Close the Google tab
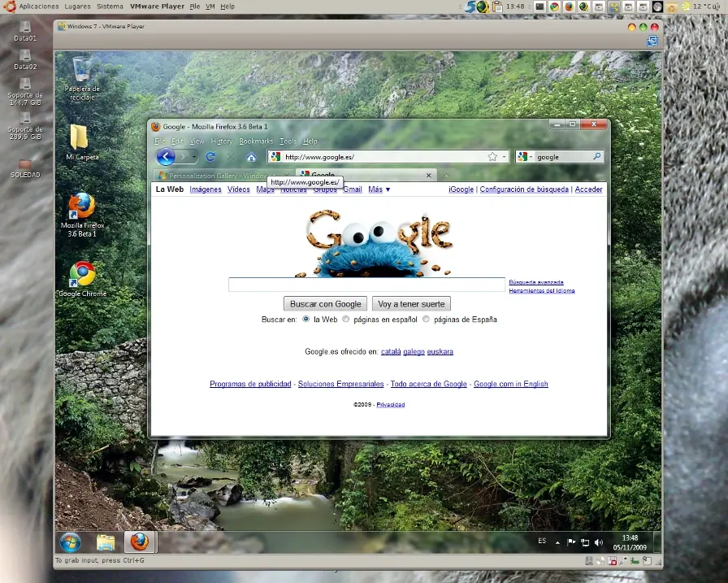The width and height of the screenshot is (728, 583). coord(428,175)
